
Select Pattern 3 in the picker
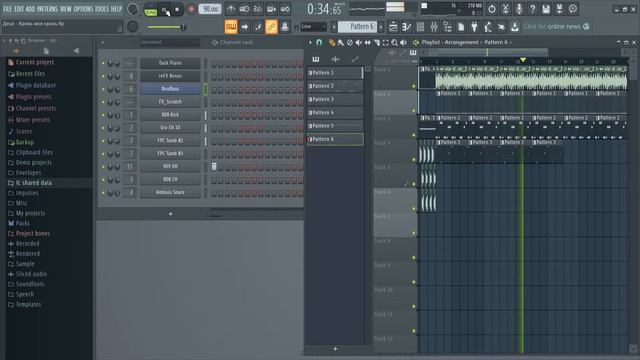click(x=335, y=99)
